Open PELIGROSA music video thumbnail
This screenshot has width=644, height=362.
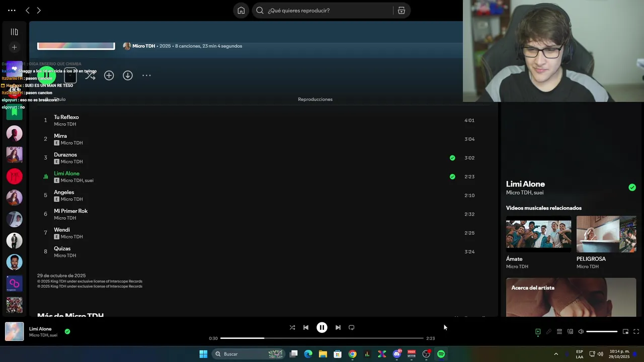[x=606, y=234]
